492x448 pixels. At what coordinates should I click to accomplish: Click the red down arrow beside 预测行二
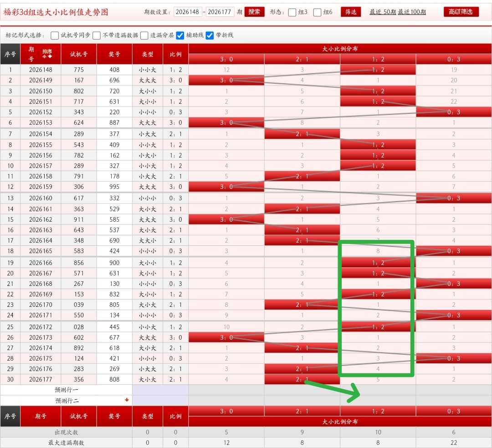coord(127,400)
